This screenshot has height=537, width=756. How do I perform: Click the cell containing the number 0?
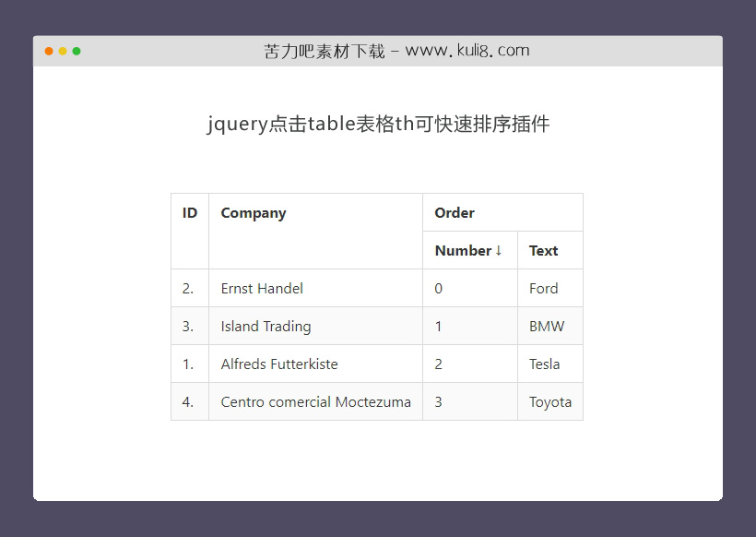tap(438, 288)
